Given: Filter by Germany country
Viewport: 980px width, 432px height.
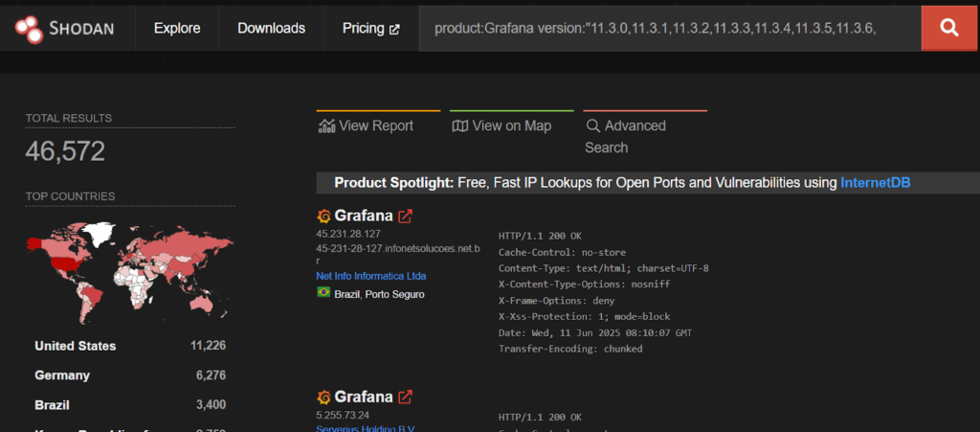Looking at the screenshot, I should [x=62, y=375].
